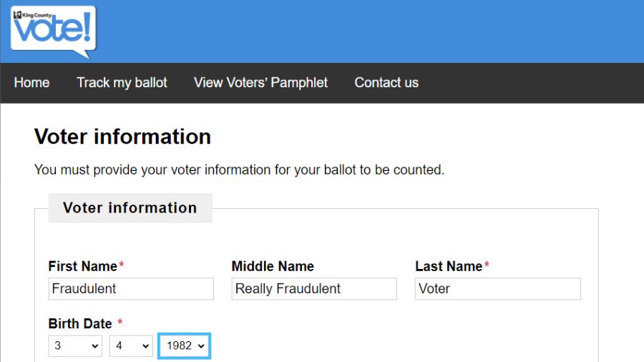Open the birth day dropdown showing 4

point(131,346)
